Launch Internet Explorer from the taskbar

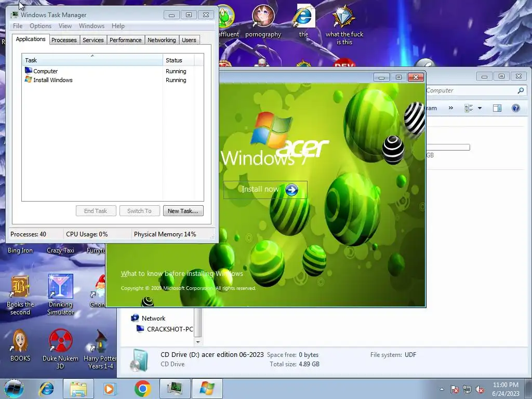pos(46,389)
